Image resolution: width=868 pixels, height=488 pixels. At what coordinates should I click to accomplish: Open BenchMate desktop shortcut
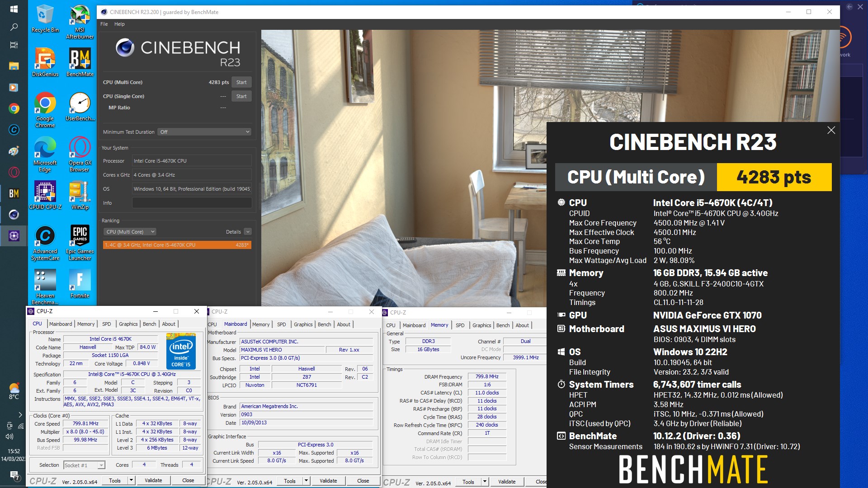click(80, 62)
